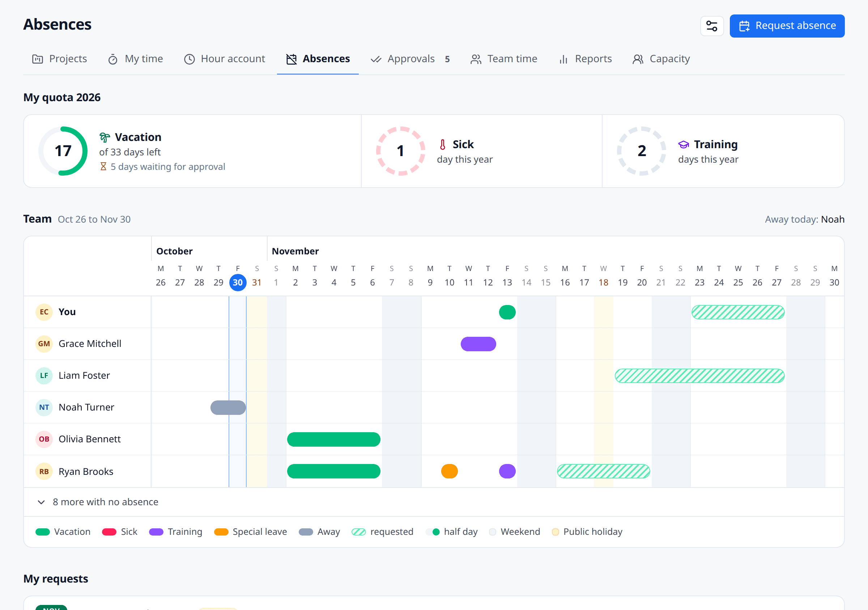Click Ryan Brooks's RB avatar
The image size is (868, 610).
tap(44, 471)
